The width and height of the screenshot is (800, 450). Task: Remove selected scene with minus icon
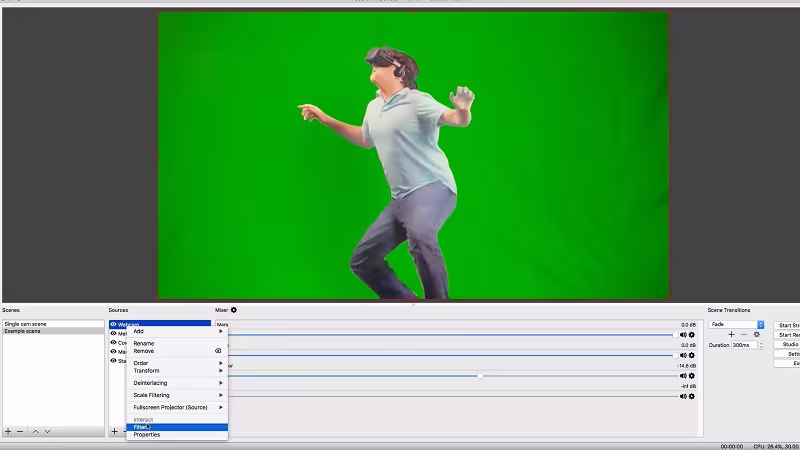[20, 431]
